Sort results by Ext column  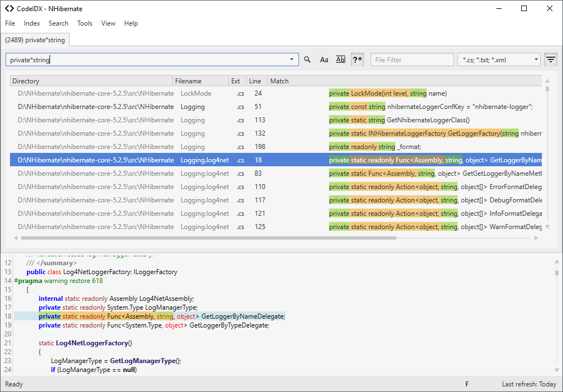[x=238, y=81]
